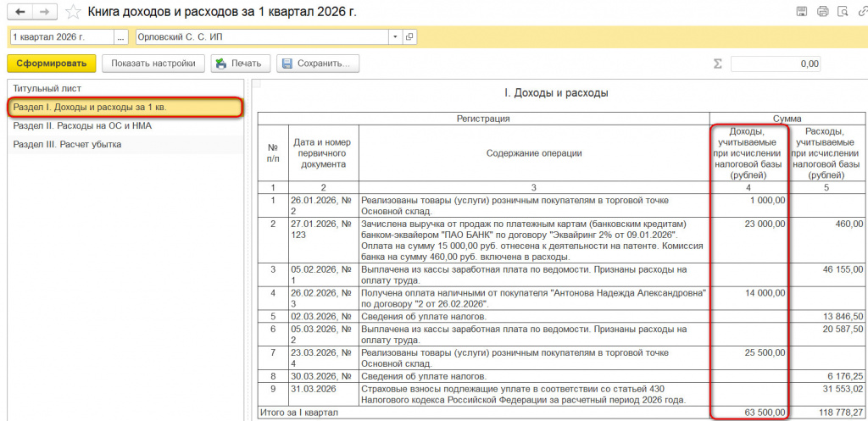Screen dimensions: 868x421
Task: Click the expense value 46 155,00
Action: 842,270
